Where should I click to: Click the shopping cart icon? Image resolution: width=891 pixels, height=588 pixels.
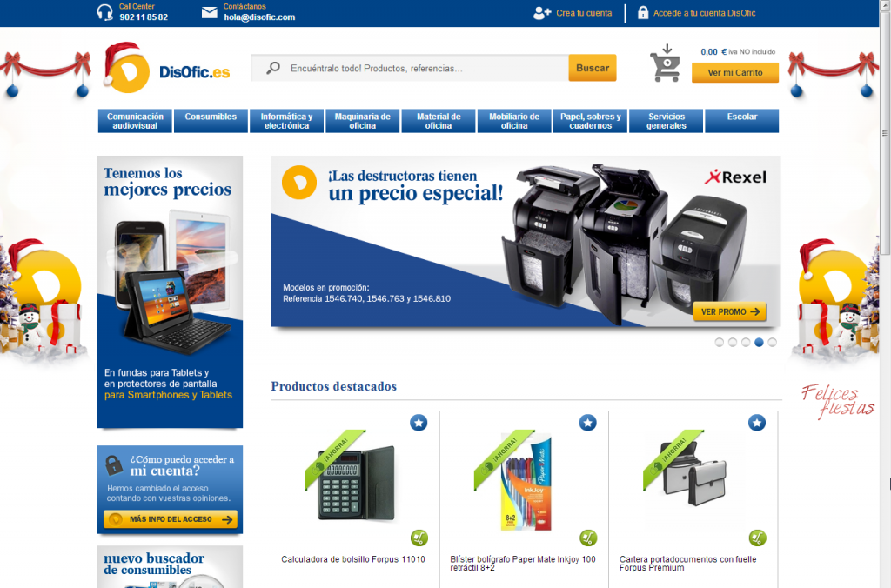tap(666, 63)
